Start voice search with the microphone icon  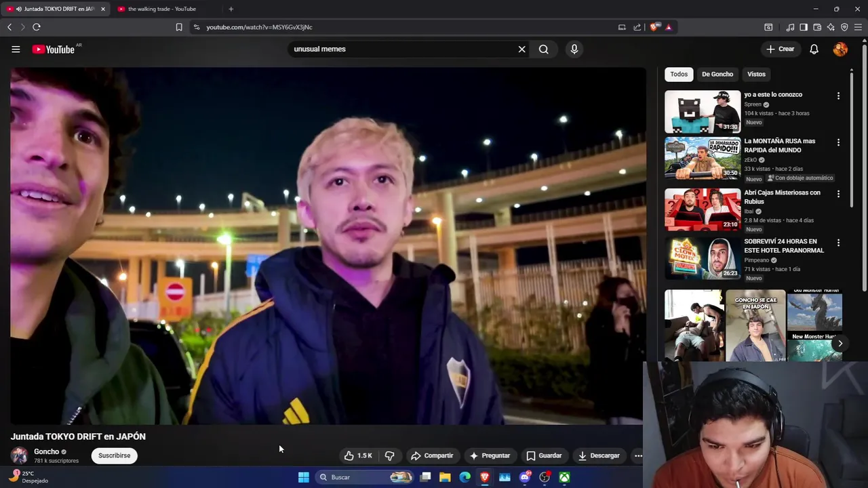click(x=574, y=49)
